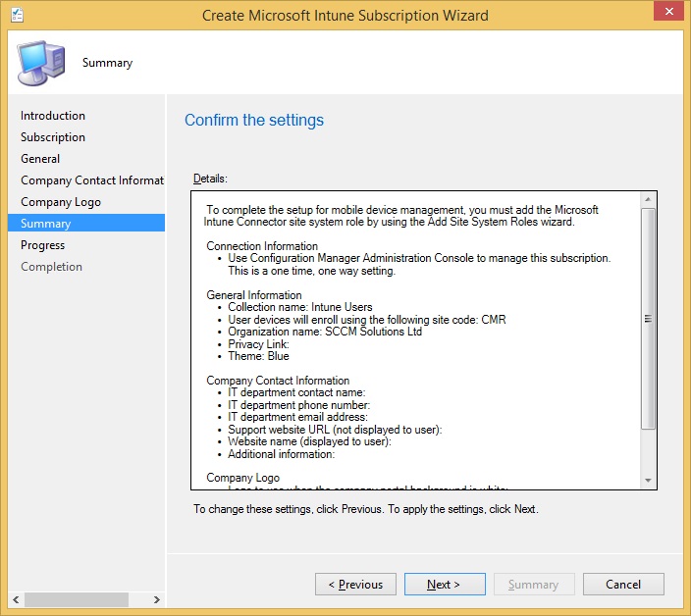Select the Company Logo step
The width and height of the screenshot is (691, 616).
61,202
